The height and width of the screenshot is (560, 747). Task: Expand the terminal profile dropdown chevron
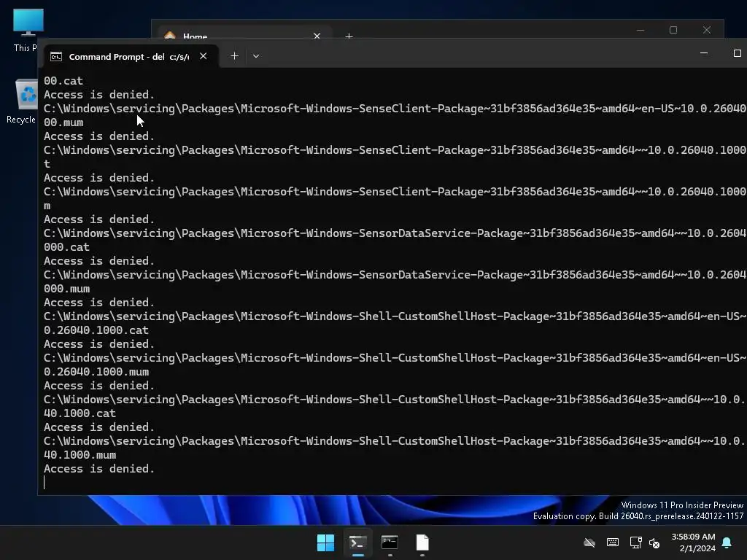(256, 56)
